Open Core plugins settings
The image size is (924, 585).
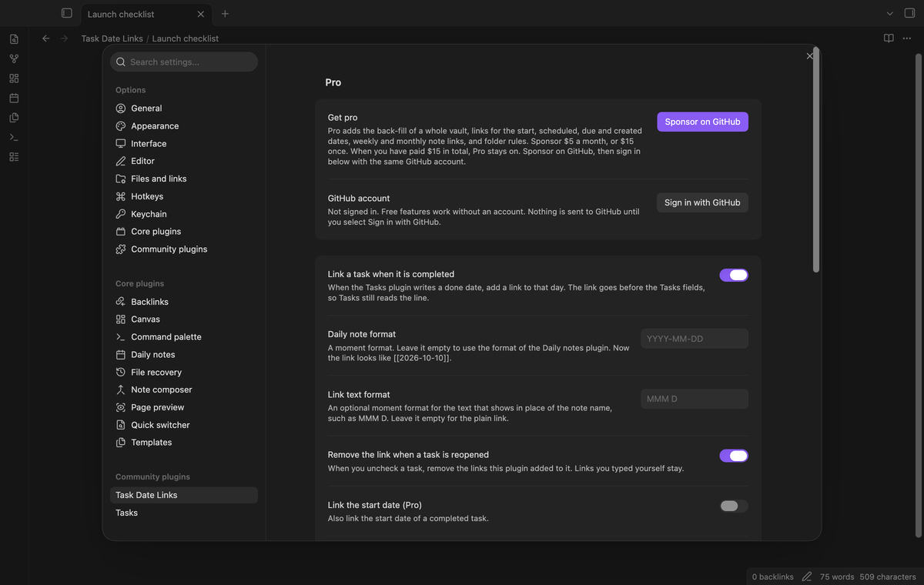pyautogui.click(x=184, y=232)
